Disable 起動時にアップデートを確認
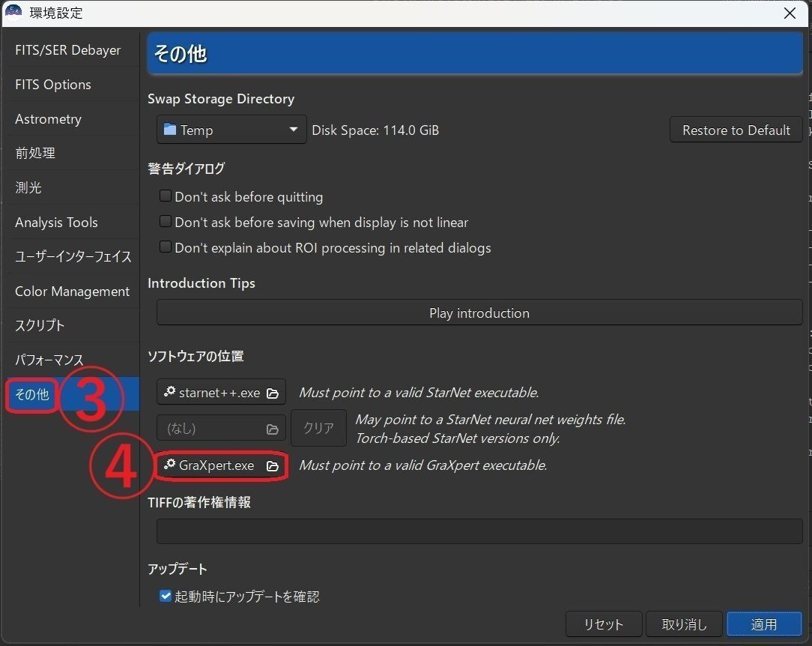 [165, 596]
